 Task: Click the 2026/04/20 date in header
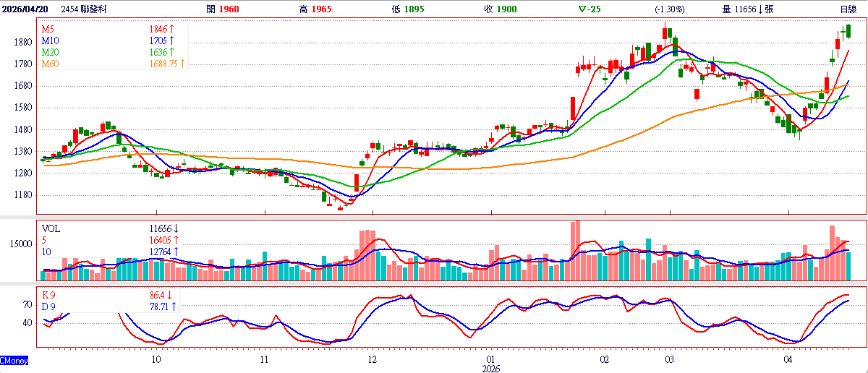(x=27, y=9)
